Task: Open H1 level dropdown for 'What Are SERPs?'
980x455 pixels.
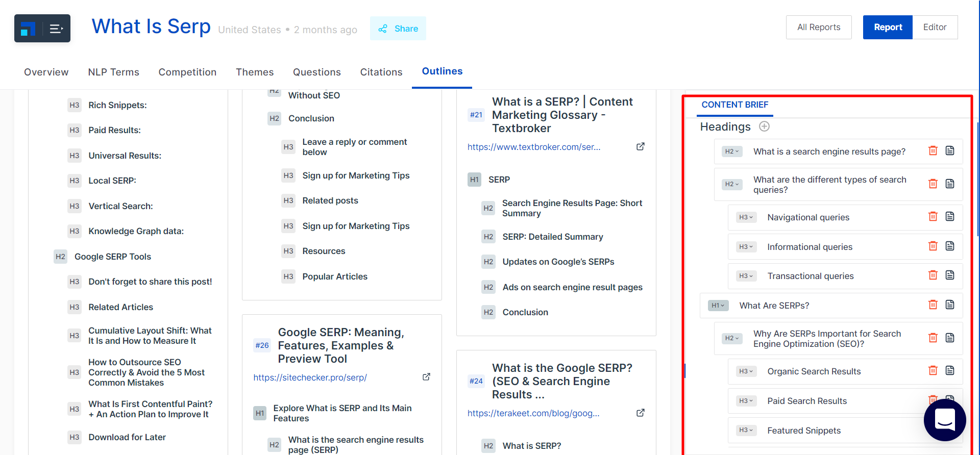Action: [718, 306]
